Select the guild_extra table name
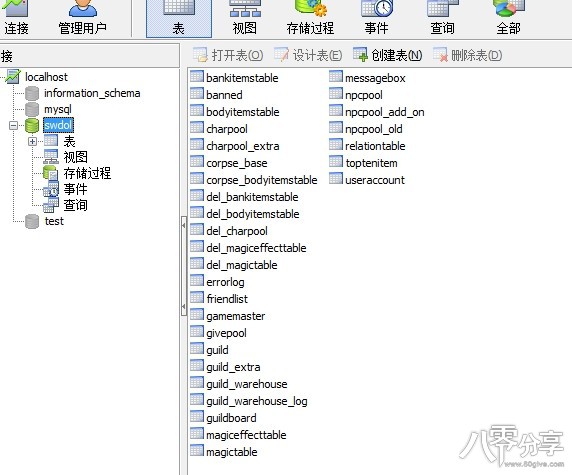572x475 pixels. 233,367
